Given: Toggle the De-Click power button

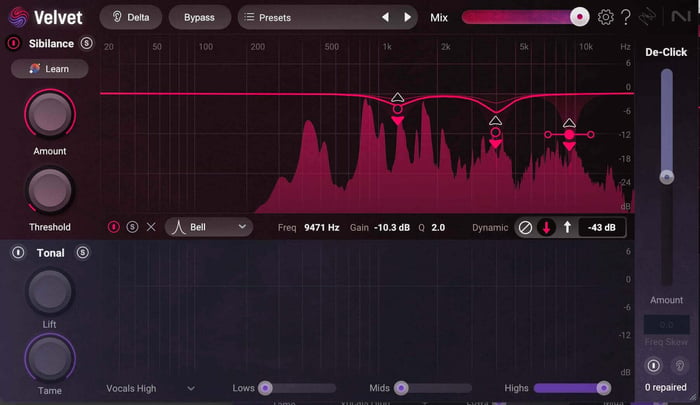Looking at the screenshot, I should (x=654, y=366).
